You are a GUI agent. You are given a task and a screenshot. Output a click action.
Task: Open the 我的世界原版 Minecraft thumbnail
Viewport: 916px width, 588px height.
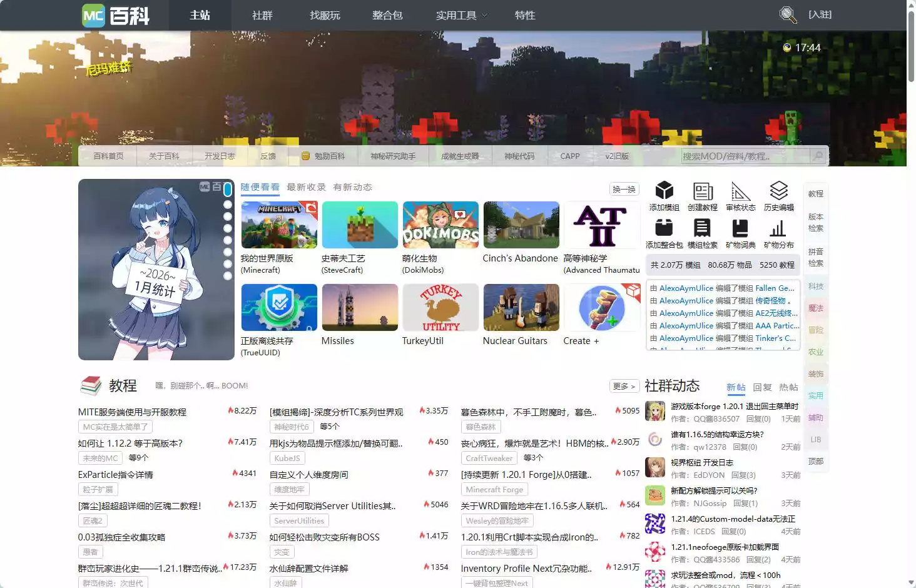(x=279, y=225)
